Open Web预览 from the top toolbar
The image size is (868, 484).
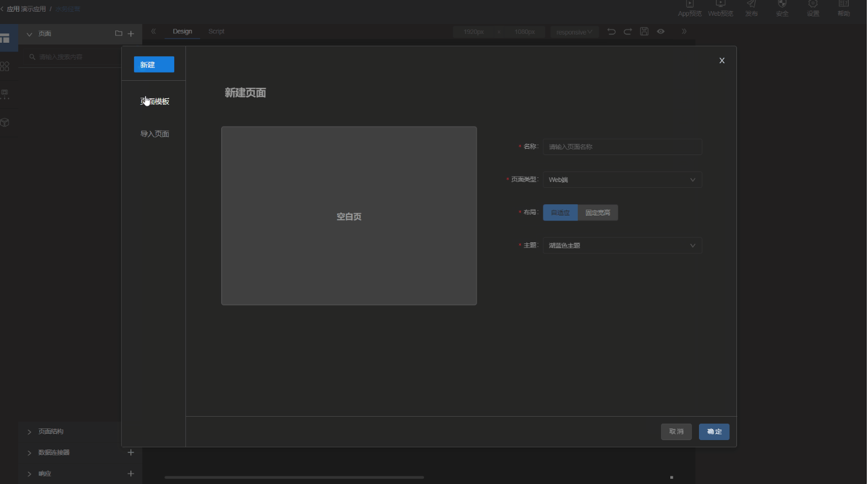(x=720, y=5)
